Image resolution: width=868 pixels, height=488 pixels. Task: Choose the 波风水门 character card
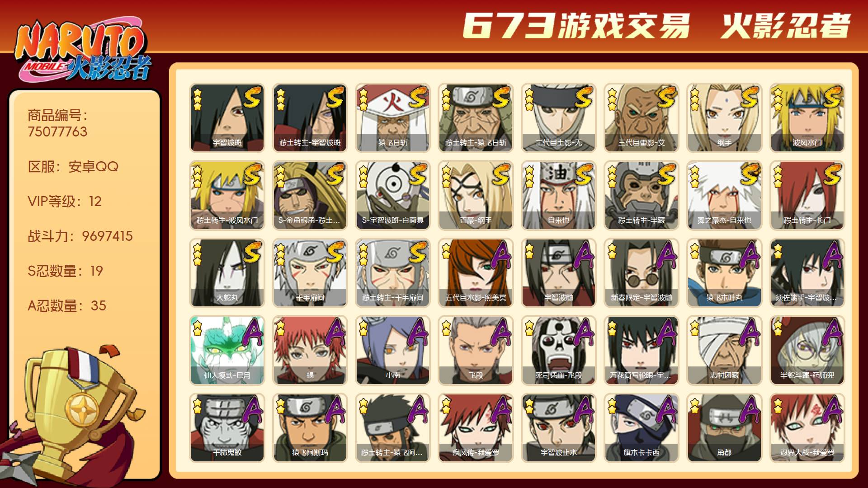[807, 117]
